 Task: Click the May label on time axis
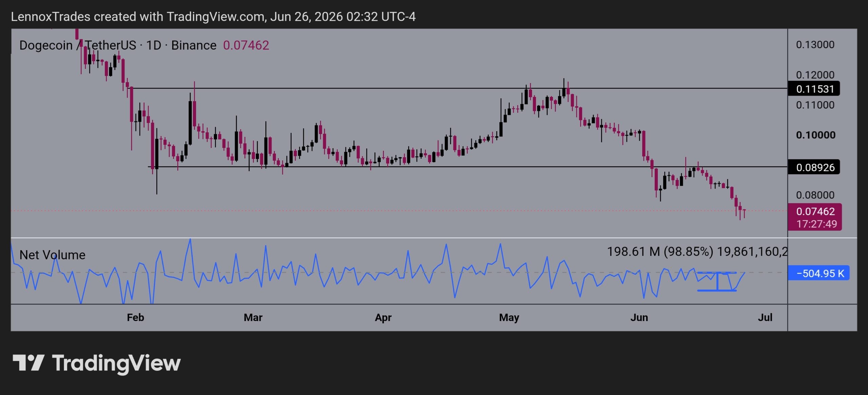[x=509, y=317]
